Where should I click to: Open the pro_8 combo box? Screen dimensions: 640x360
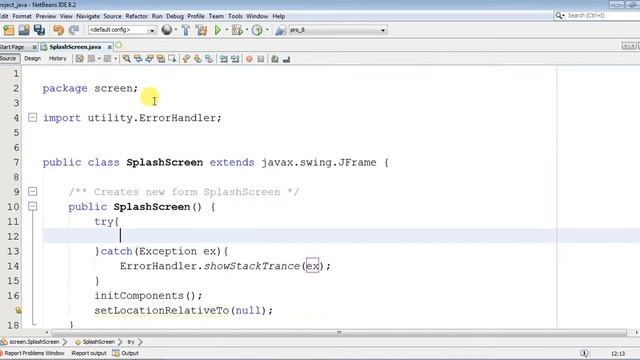[x=338, y=30]
